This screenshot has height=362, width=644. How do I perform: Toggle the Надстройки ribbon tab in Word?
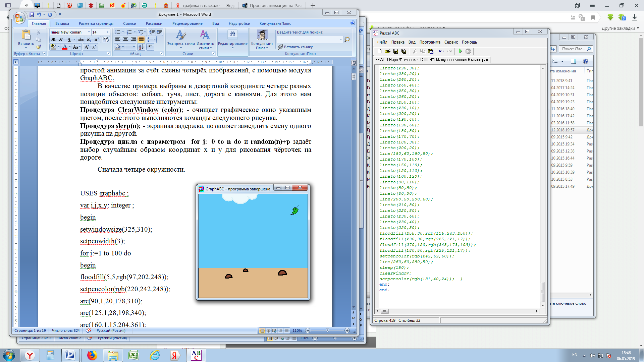240,23
